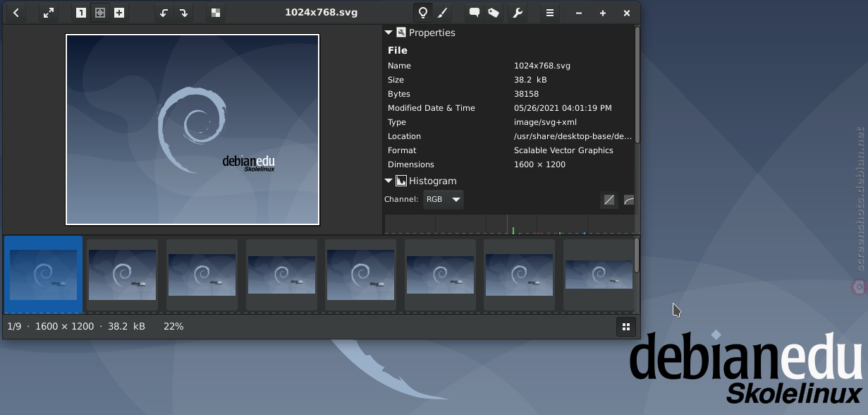Rotate image right (clockwise)

click(x=183, y=13)
